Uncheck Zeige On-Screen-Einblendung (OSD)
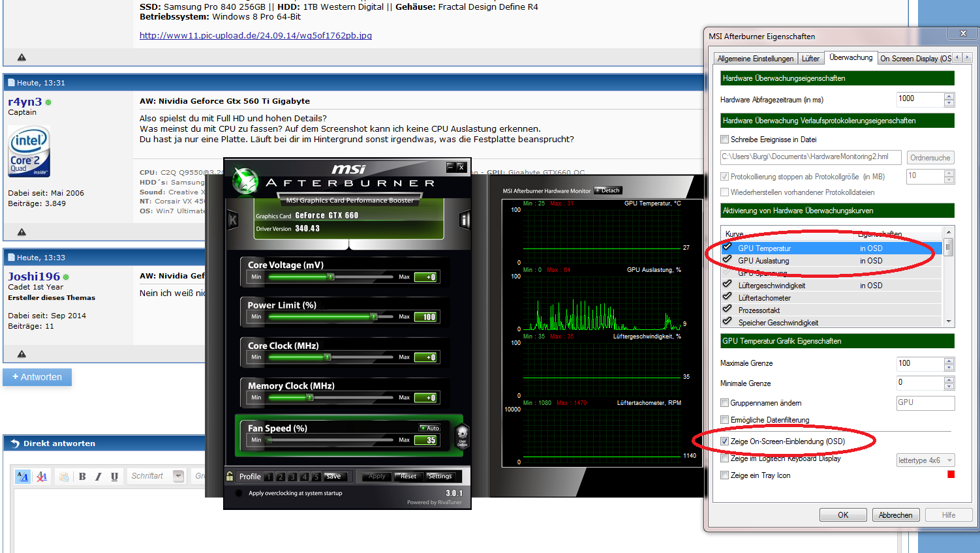Screen dimensions: 980x553 coord(724,441)
